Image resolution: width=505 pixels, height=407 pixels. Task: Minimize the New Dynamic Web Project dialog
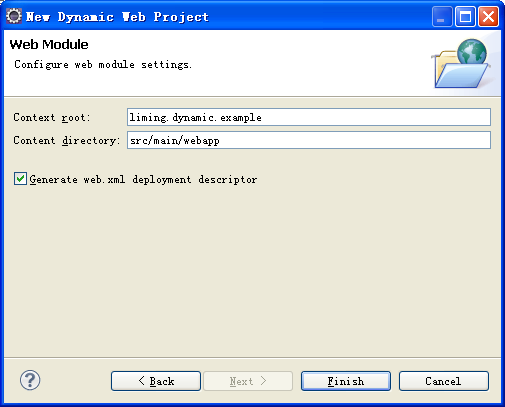click(442, 16)
